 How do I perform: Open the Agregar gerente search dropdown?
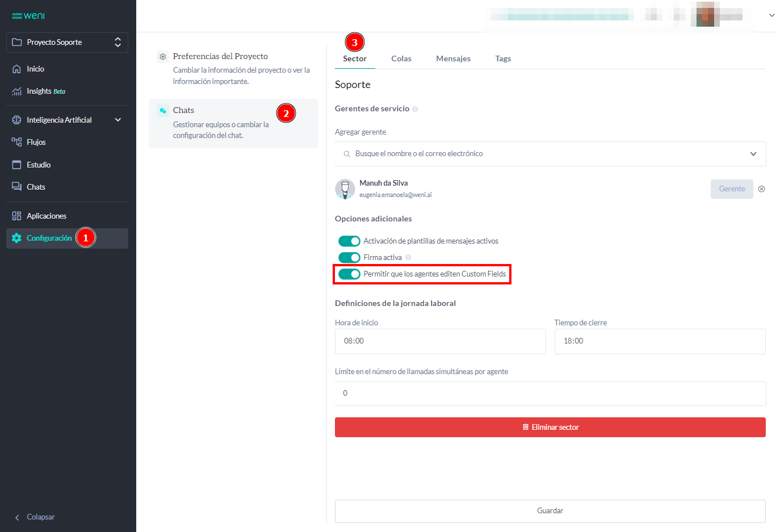tap(550, 154)
